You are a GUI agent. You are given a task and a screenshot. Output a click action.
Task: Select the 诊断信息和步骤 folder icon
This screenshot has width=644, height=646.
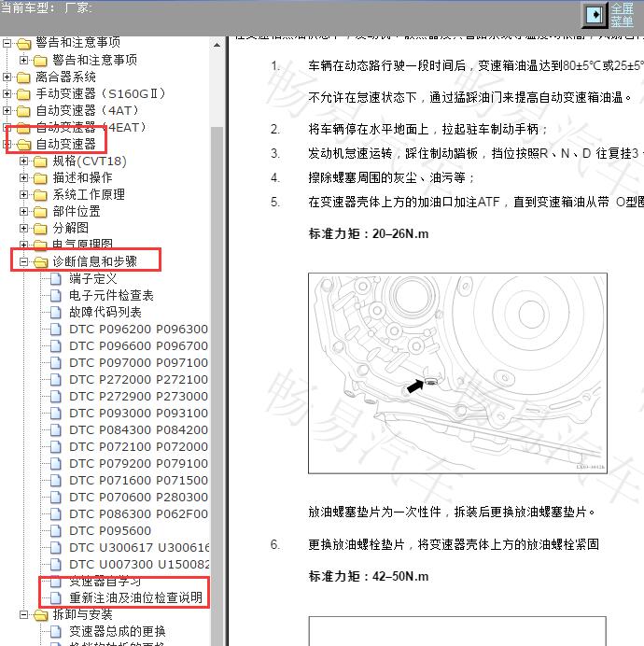pos(41,262)
